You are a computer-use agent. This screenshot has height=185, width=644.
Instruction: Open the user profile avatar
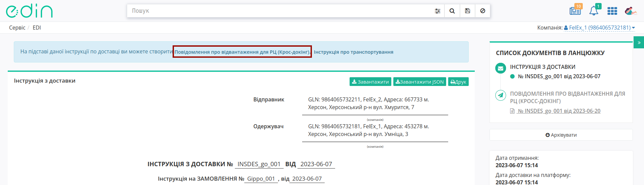point(631,11)
